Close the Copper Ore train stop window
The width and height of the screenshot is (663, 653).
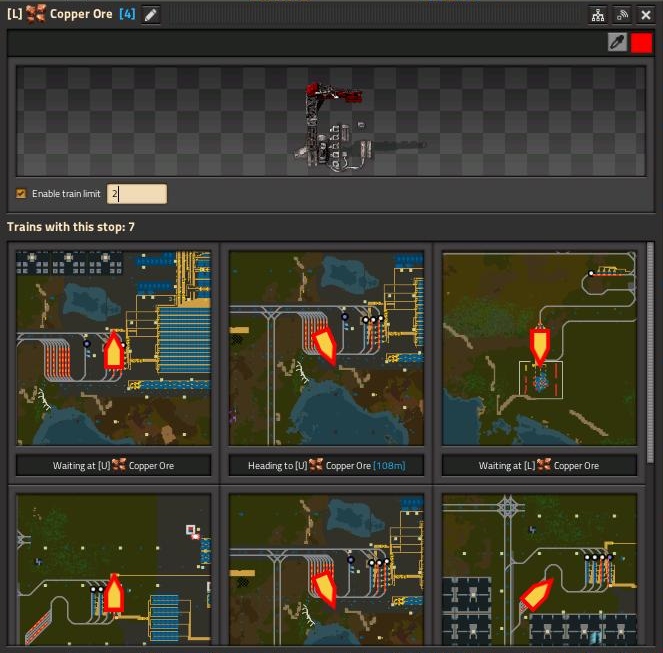646,15
